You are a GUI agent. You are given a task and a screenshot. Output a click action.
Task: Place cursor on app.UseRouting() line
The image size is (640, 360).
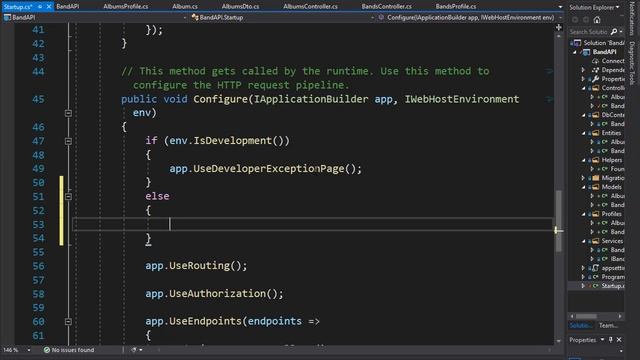196,266
